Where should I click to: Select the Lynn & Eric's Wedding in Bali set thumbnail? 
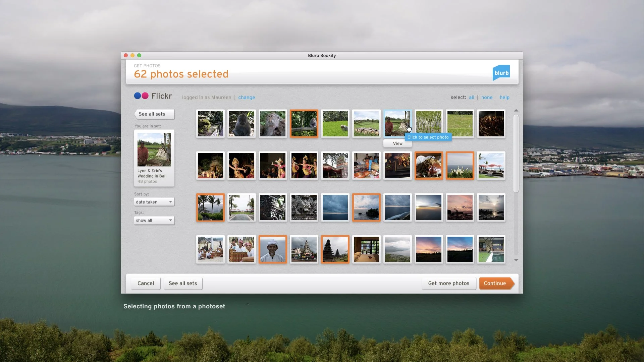154,149
